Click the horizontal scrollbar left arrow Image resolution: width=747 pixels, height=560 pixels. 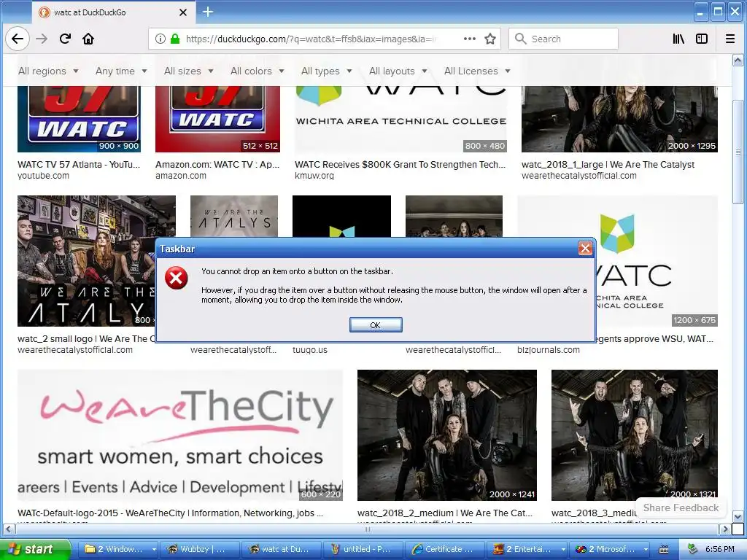[x=9, y=529]
